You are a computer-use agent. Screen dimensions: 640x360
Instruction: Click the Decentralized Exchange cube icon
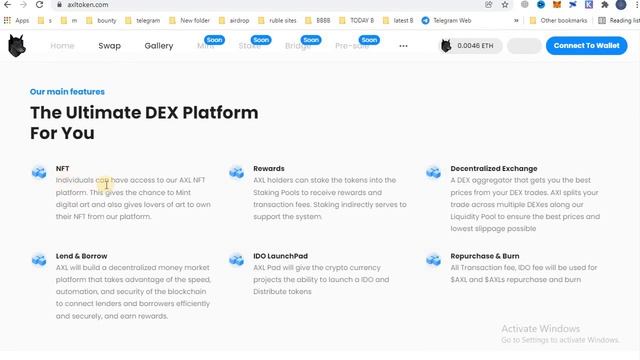pos(433,172)
